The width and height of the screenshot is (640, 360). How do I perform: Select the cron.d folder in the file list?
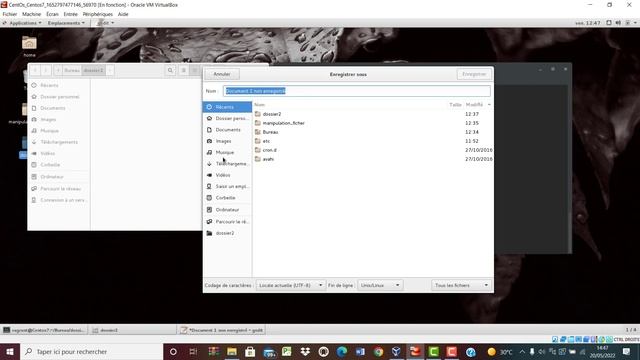coord(373,150)
